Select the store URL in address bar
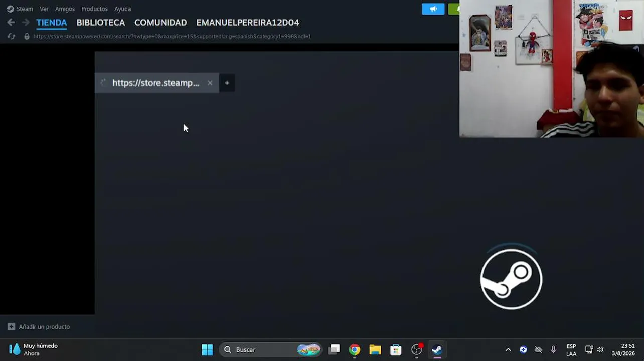The height and width of the screenshot is (361, 644). [172, 36]
